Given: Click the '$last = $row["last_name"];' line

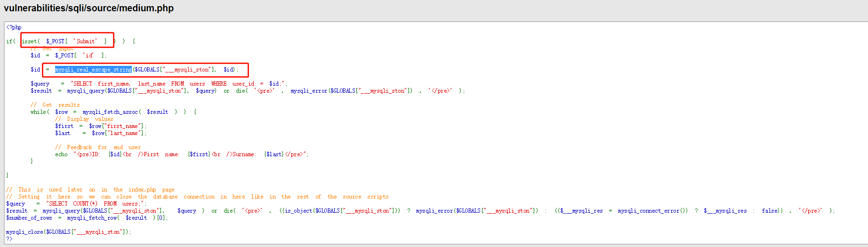Looking at the screenshot, I should click(101, 133).
